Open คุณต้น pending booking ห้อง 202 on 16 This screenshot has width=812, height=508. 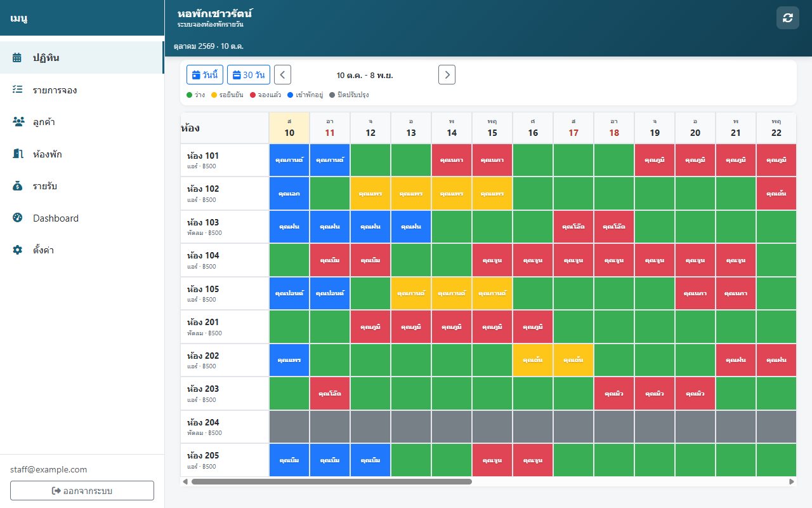click(533, 360)
